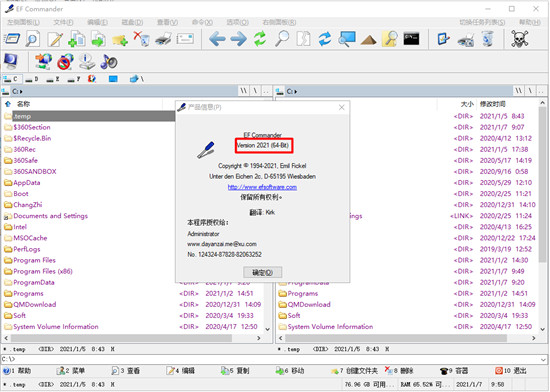The height and width of the screenshot is (392, 550).
Task: Open the efsoftware.com link
Action: [262, 187]
